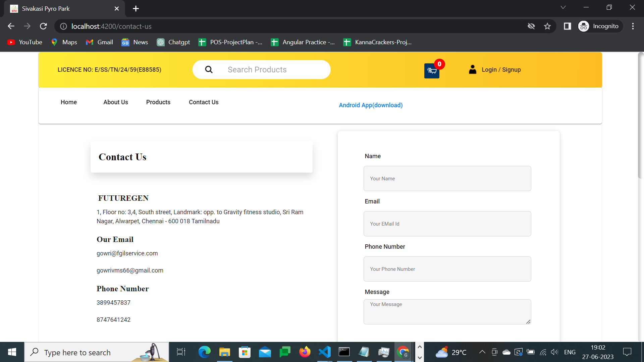Click the third-party cookies blocked eye icon

click(531, 26)
